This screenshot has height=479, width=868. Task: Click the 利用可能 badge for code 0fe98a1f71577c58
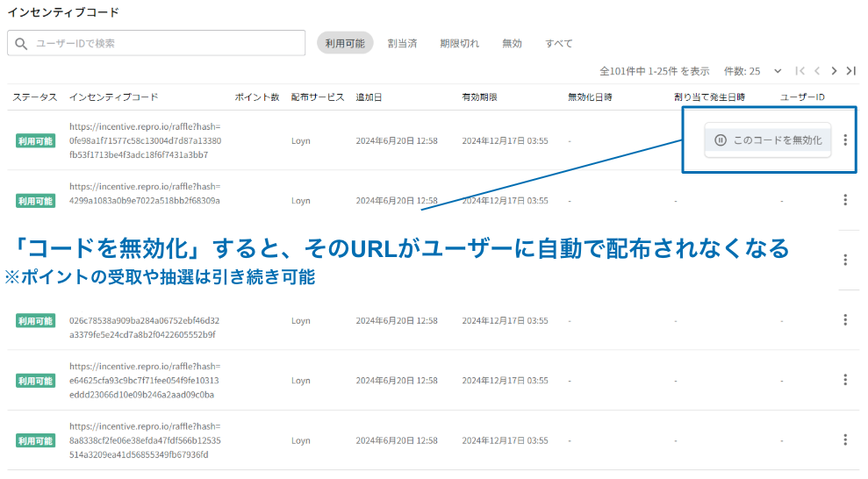[x=35, y=141]
